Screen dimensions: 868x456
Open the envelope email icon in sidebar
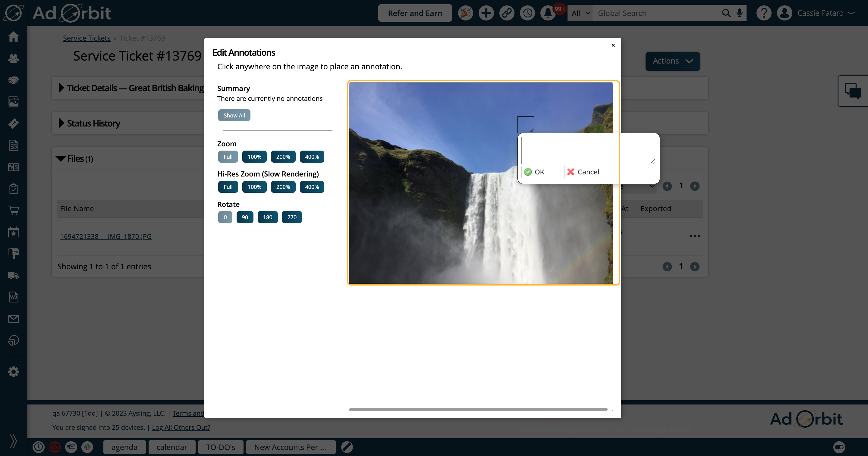14,319
